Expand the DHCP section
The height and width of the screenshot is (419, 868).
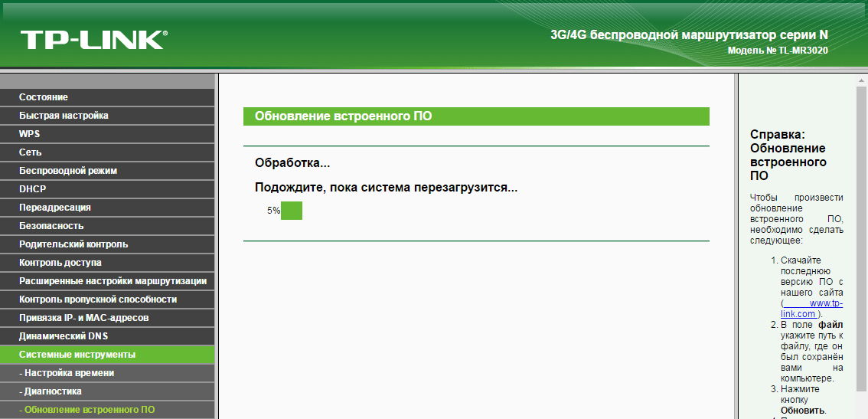click(33, 189)
